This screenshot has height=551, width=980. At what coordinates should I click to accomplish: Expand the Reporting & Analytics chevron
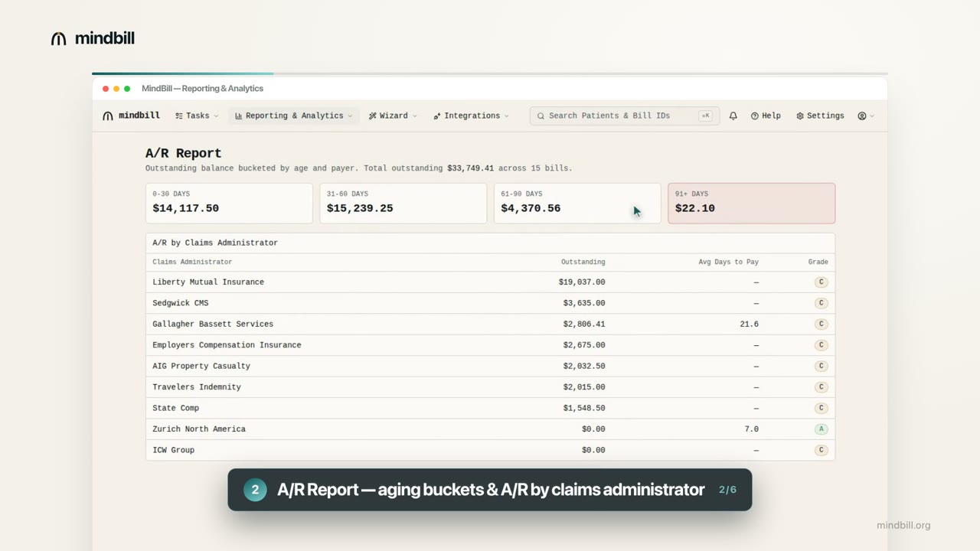click(x=351, y=116)
